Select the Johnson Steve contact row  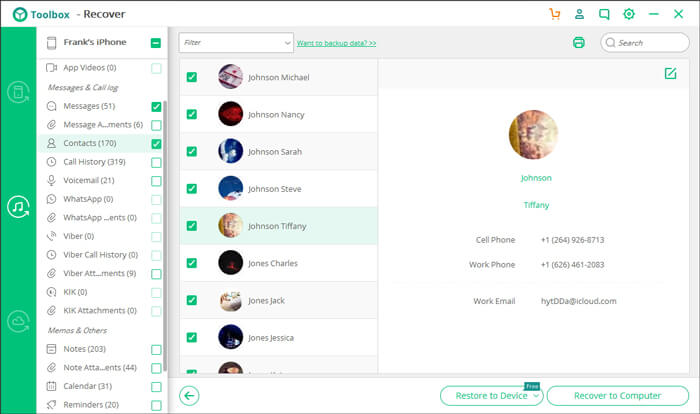tap(279, 188)
